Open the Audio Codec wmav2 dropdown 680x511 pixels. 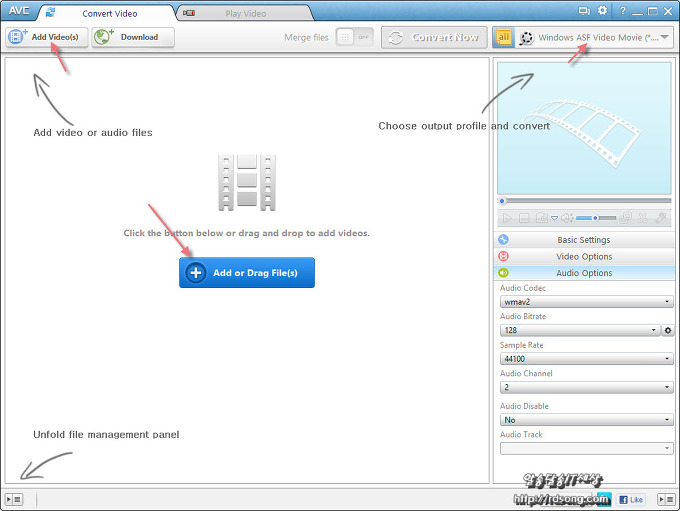(586, 301)
